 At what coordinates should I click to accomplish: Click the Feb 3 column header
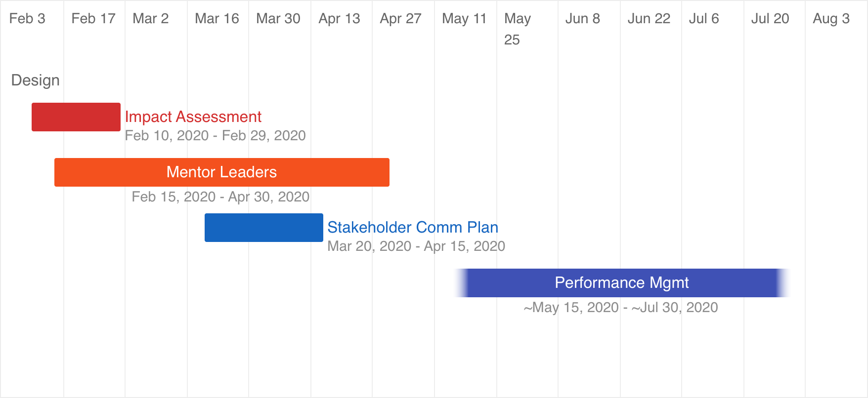click(x=27, y=19)
